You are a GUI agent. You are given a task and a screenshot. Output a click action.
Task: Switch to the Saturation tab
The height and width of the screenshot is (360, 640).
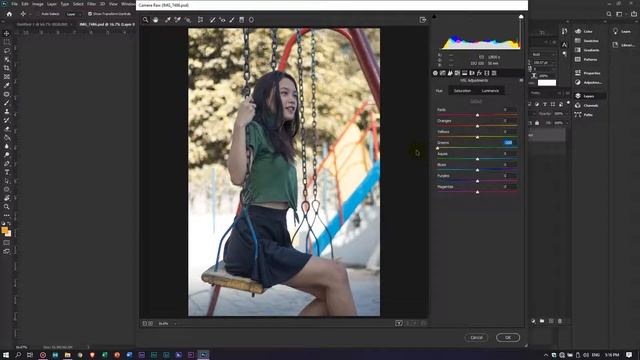[462, 91]
